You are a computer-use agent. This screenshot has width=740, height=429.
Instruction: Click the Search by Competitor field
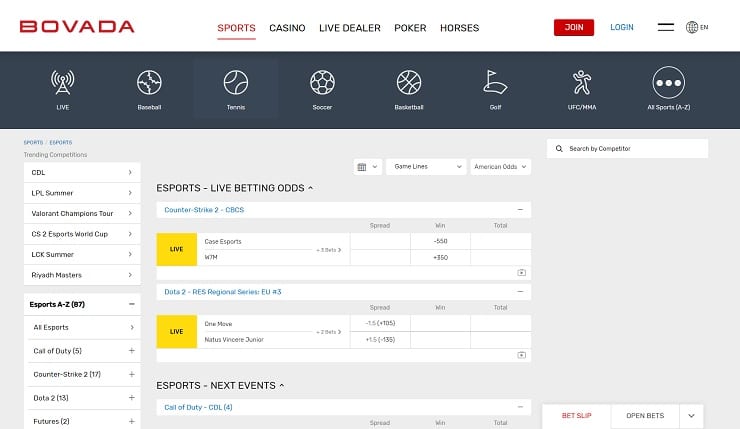(x=627, y=149)
